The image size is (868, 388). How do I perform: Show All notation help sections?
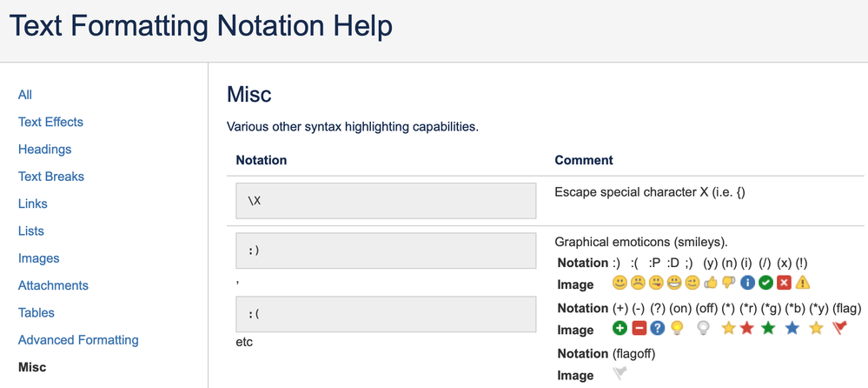coord(25,95)
